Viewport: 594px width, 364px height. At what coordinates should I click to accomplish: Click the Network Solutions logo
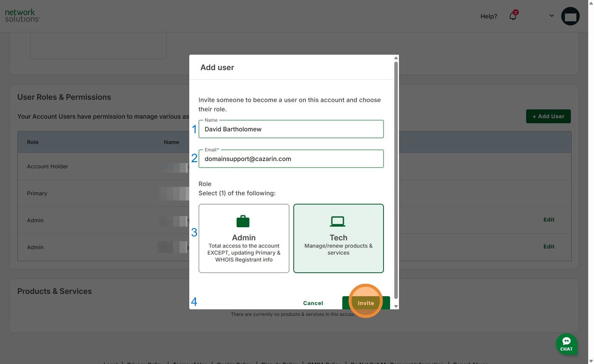22,15
